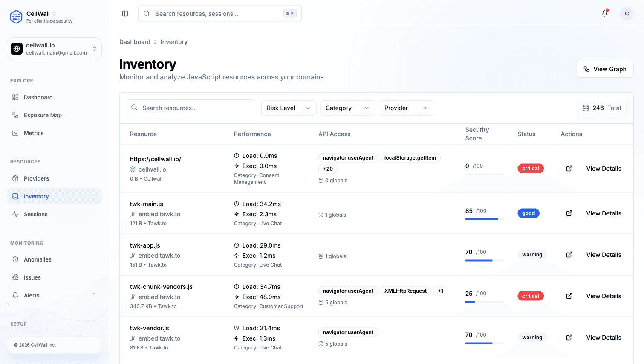Open the Category filter dropdown
Viewport: 644px width, 364px height.
click(x=347, y=108)
